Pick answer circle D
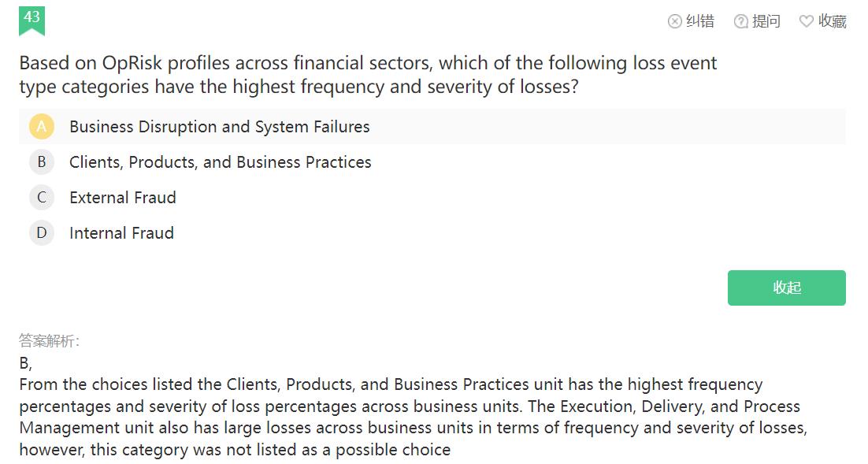The image size is (868, 464). [42, 233]
